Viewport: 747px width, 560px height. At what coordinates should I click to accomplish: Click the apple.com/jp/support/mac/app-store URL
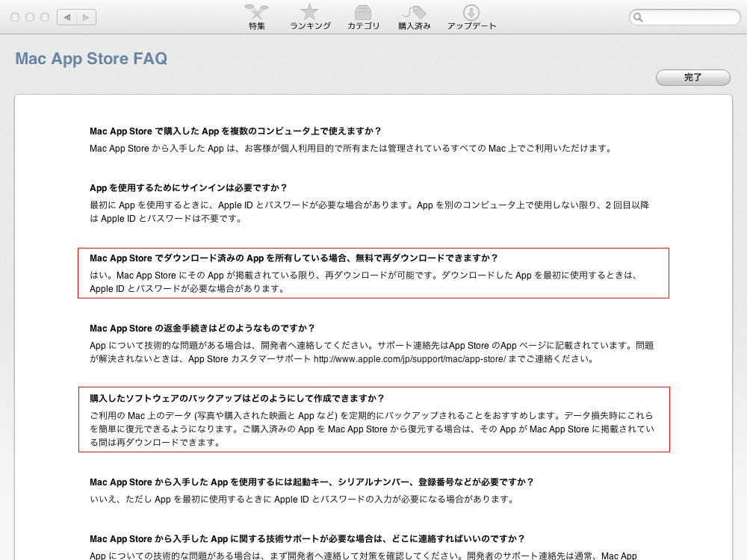[x=409, y=359]
